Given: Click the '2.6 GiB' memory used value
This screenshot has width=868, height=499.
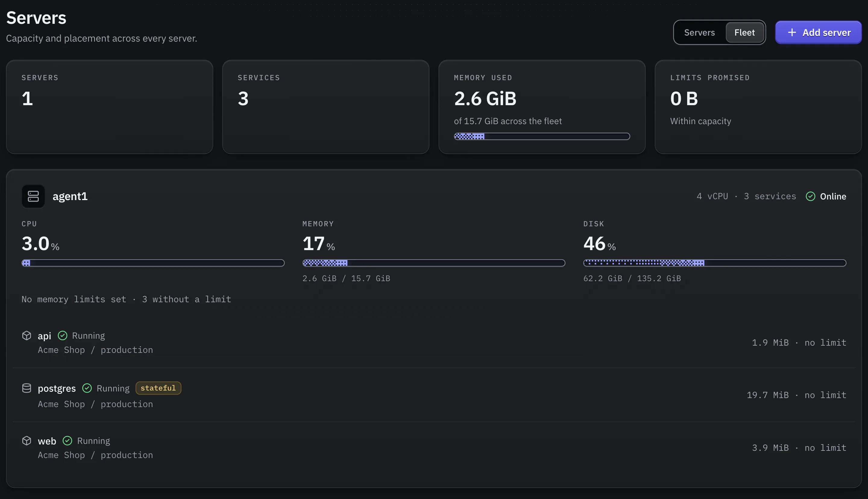Looking at the screenshot, I should (485, 99).
